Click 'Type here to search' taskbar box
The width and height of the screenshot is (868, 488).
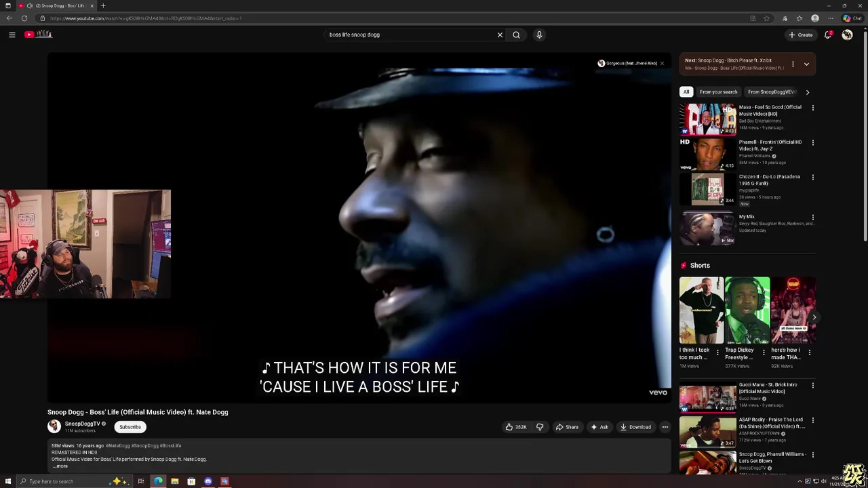tap(75, 481)
